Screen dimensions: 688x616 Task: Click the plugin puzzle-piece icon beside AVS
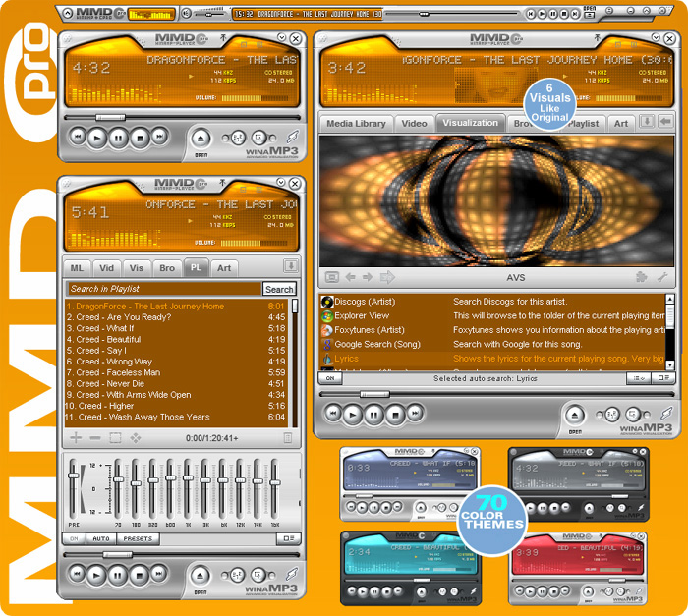tap(642, 278)
